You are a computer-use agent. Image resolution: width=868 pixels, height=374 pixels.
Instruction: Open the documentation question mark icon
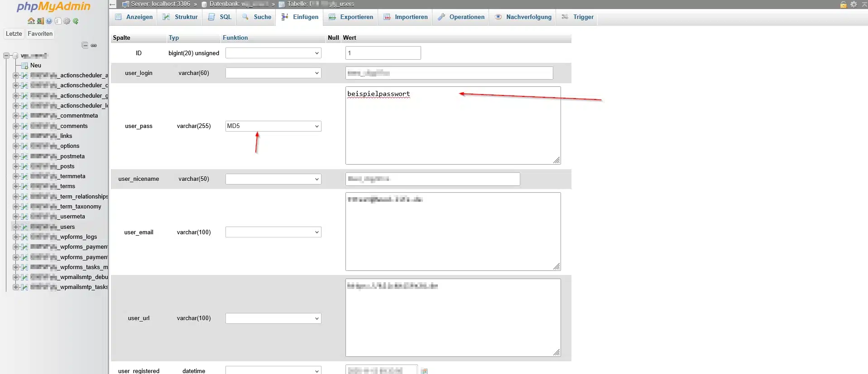click(49, 21)
